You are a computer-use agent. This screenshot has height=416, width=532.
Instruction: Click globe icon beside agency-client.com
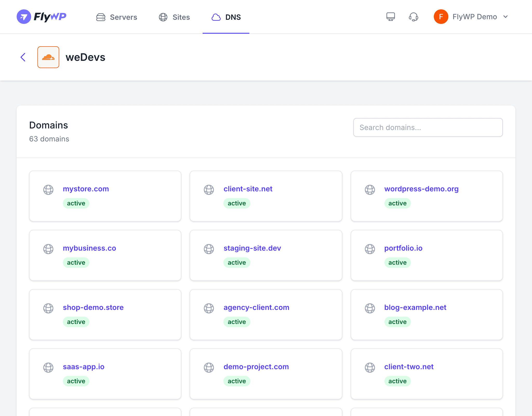209,308
